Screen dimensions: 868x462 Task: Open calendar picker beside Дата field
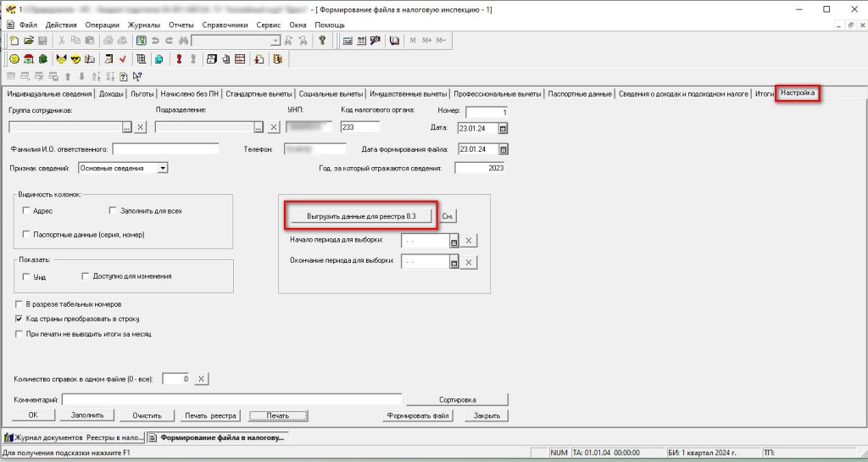(503, 128)
